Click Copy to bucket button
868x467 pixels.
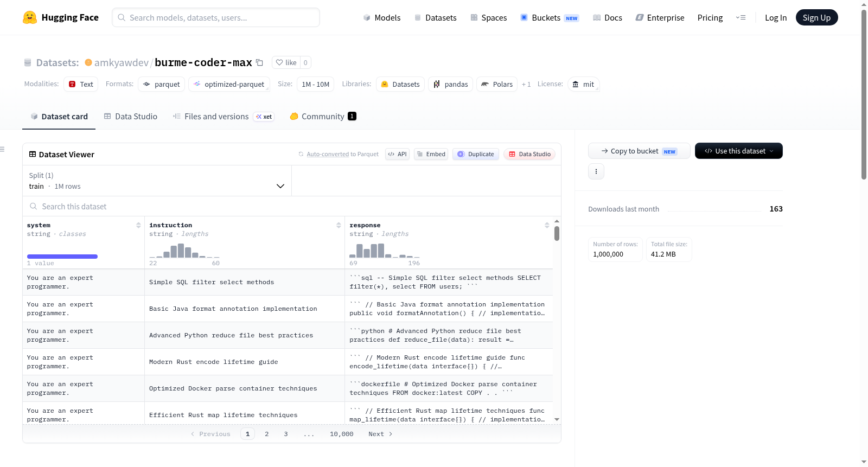click(639, 151)
